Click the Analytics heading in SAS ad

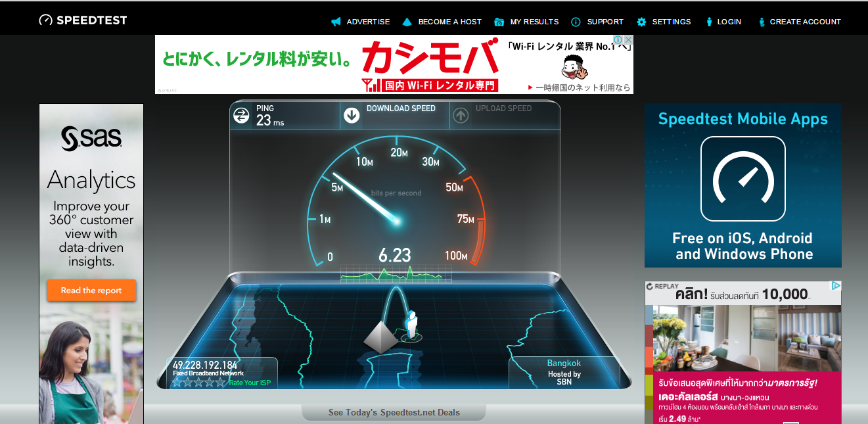91,180
